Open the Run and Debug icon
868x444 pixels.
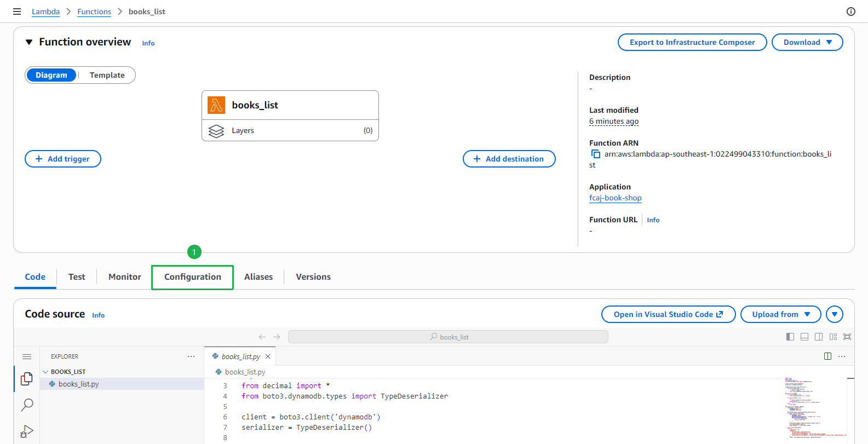coord(27,431)
